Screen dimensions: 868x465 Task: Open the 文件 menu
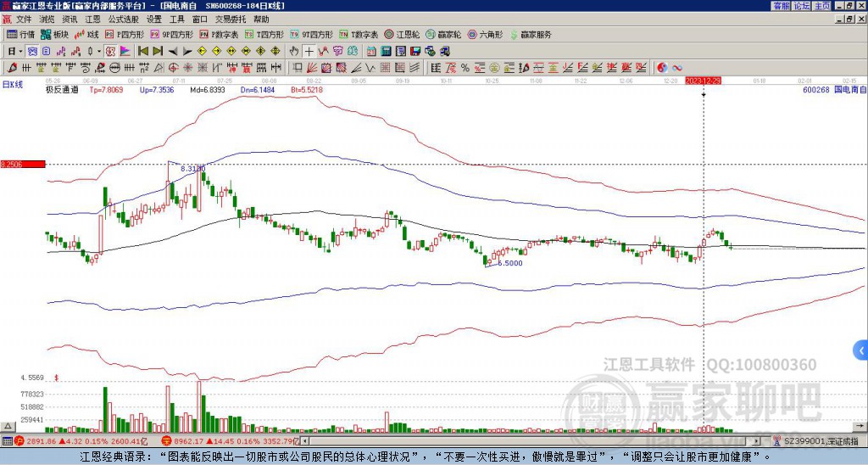click(24, 20)
